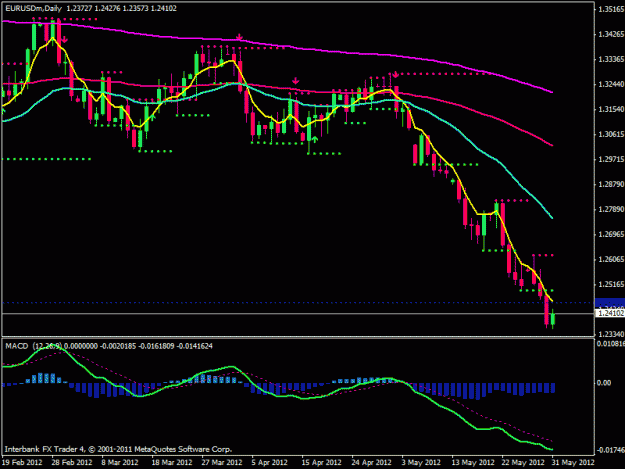Select the 1.29715 price axis label
Image resolution: width=625 pixels, height=469 pixels.
[611, 159]
